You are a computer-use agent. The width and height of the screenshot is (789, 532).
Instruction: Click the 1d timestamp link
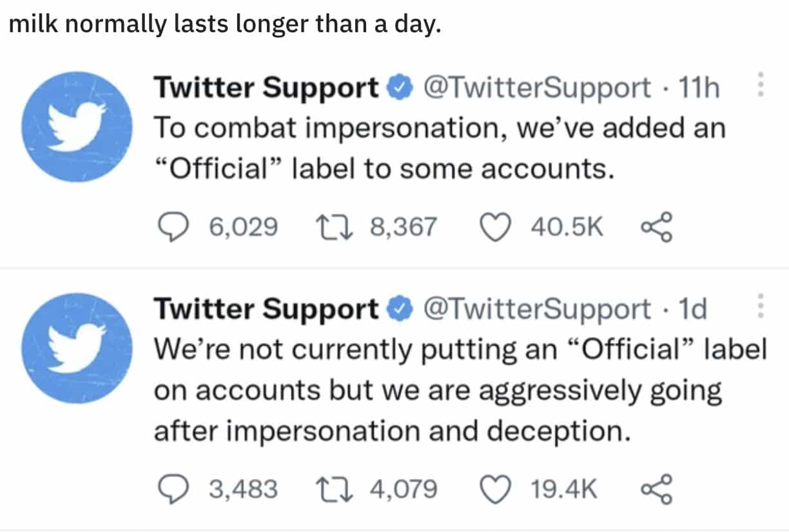click(693, 309)
